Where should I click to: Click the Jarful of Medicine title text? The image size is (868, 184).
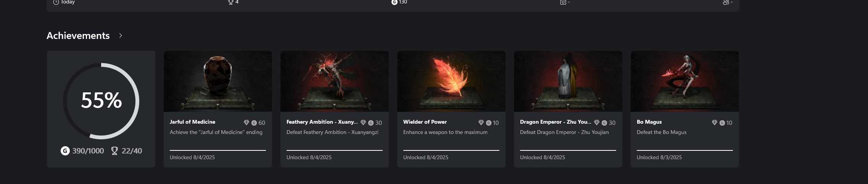click(x=192, y=122)
